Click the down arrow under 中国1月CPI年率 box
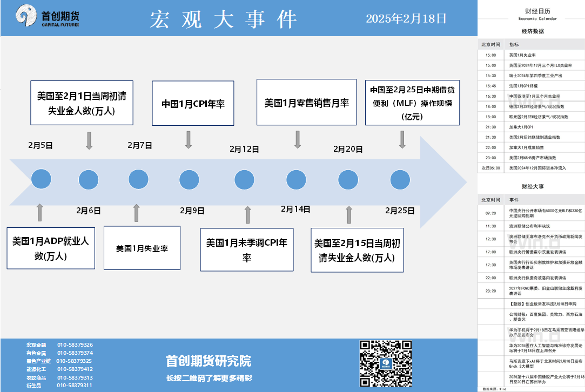The width and height of the screenshot is (585, 392). pyautogui.click(x=189, y=140)
